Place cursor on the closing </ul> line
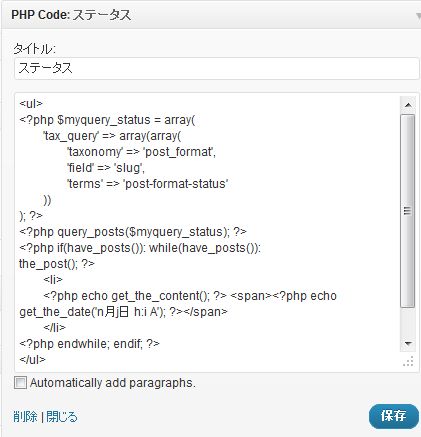Viewport: 421px width, 437px height. click(x=32, y=360)
